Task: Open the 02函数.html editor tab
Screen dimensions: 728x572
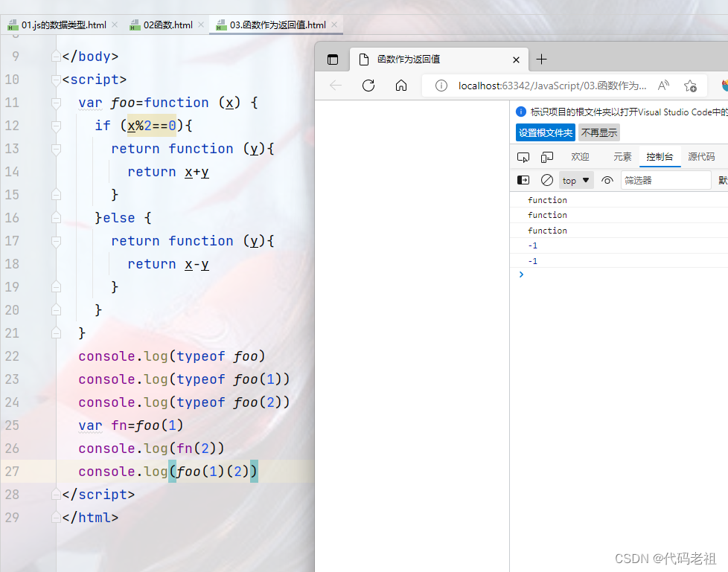Action: (167, 25)
